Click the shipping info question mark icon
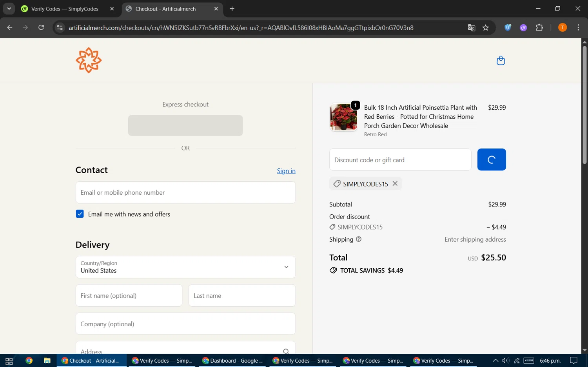588x367 pixels. point(358,239)
